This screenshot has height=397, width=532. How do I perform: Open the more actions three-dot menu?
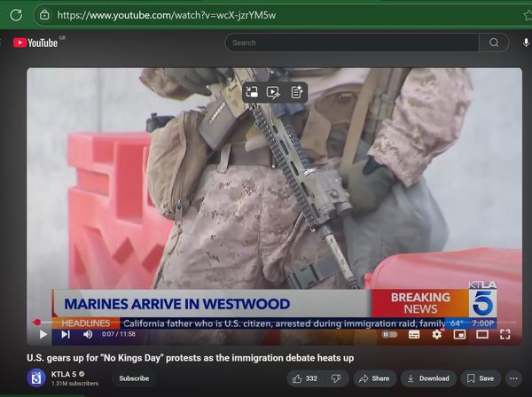coord(513,378)
